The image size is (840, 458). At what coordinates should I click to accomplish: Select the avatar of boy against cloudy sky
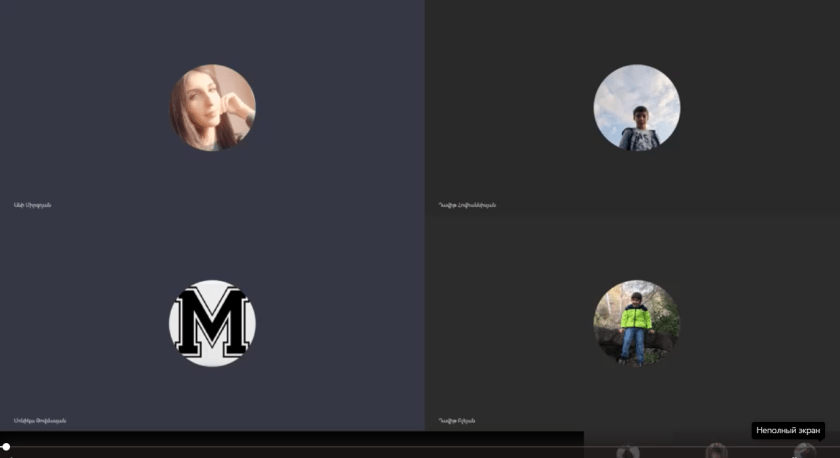coord(637,108)
